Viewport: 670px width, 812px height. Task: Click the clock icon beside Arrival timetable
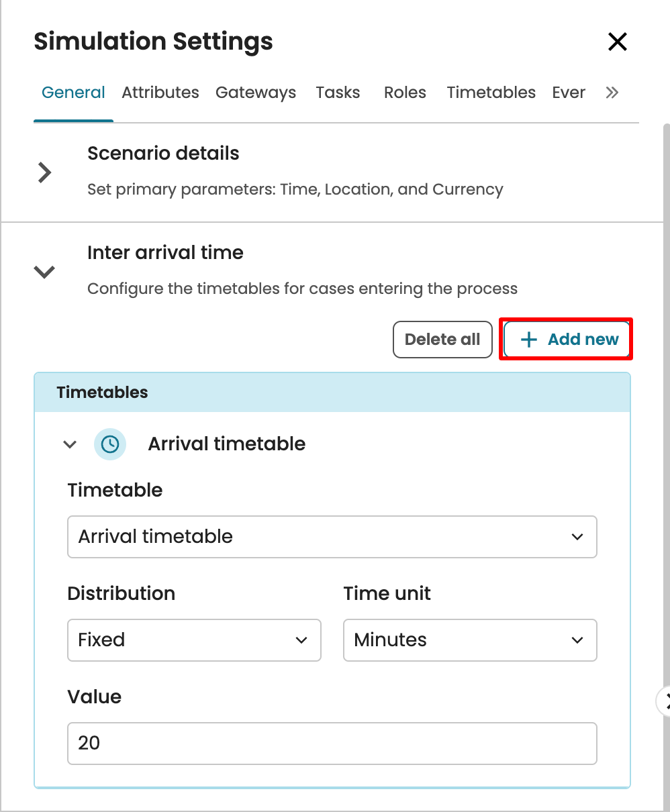tap(110, 444)
